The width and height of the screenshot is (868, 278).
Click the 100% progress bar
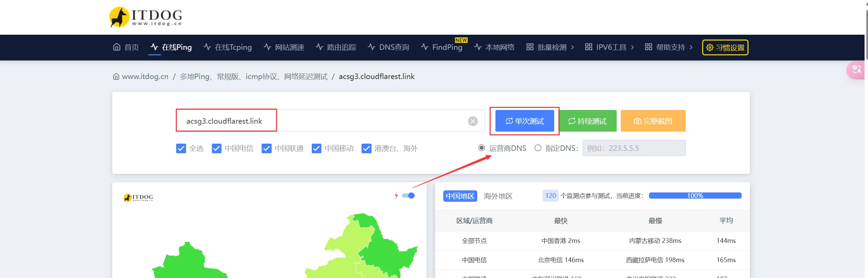coord(695,196)
